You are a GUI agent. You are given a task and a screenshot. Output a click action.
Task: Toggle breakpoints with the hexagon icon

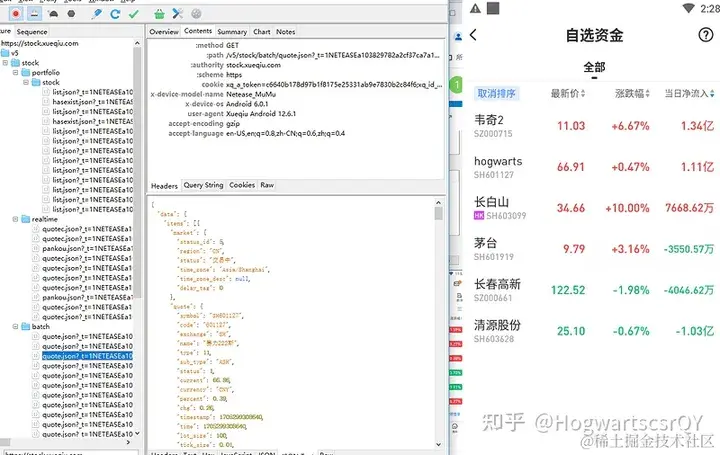71,14
